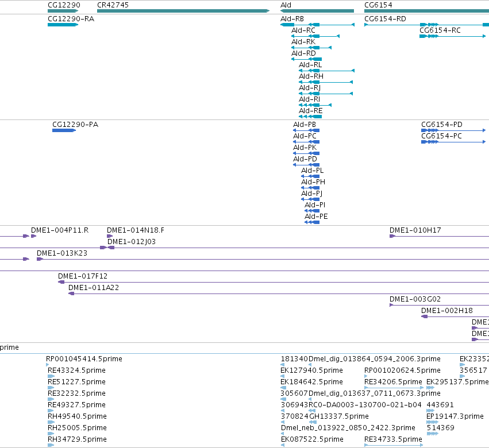Select the Ald-PE protein label
Image resolution: width=489 pixels, height=448 pixels.
pyautogui.click(x=316, y=217)
